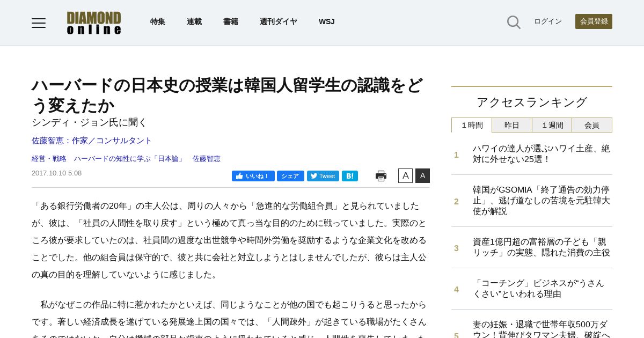Viewport: 644px width, 338px height.
Task: Open author link 佐藤智恵：作家／コンサルタント
Action: tap(92, 141)
